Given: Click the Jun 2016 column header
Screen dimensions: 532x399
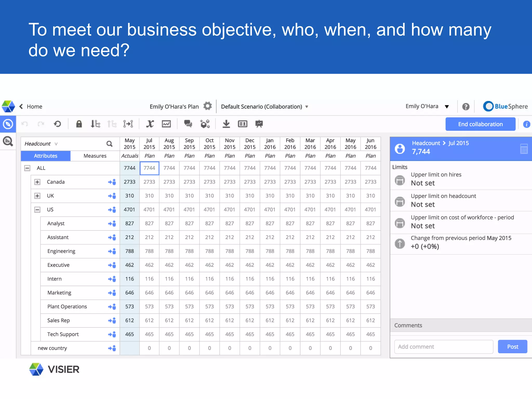Looking at the screenshot, I should pos(370,144).
